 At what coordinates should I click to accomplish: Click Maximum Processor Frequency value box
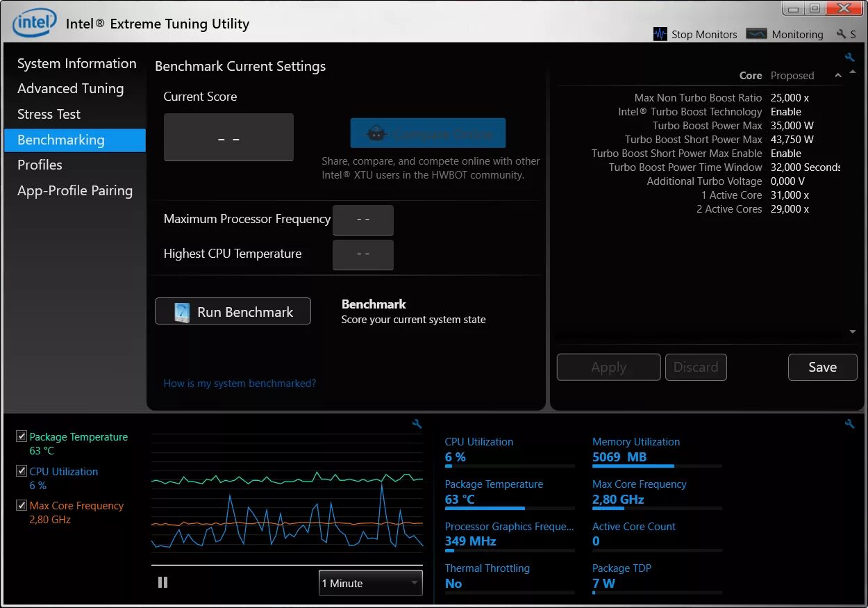pos(363,220)
